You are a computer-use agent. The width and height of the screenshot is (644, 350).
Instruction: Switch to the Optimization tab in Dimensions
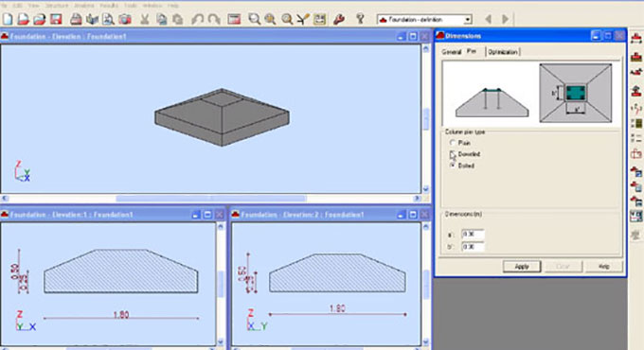point(503,52)
